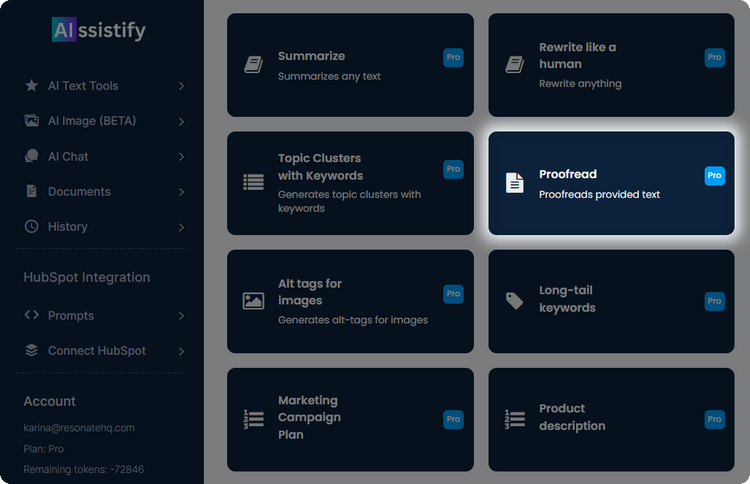Open the Prompts menu item
The height and width of the screenshot is (484, 750).
tap(71, 316)
